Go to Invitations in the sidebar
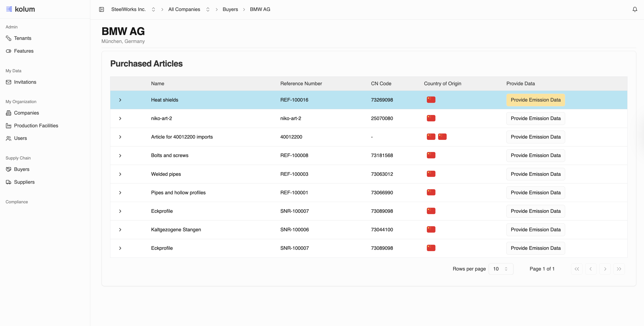 click(25, 82)
